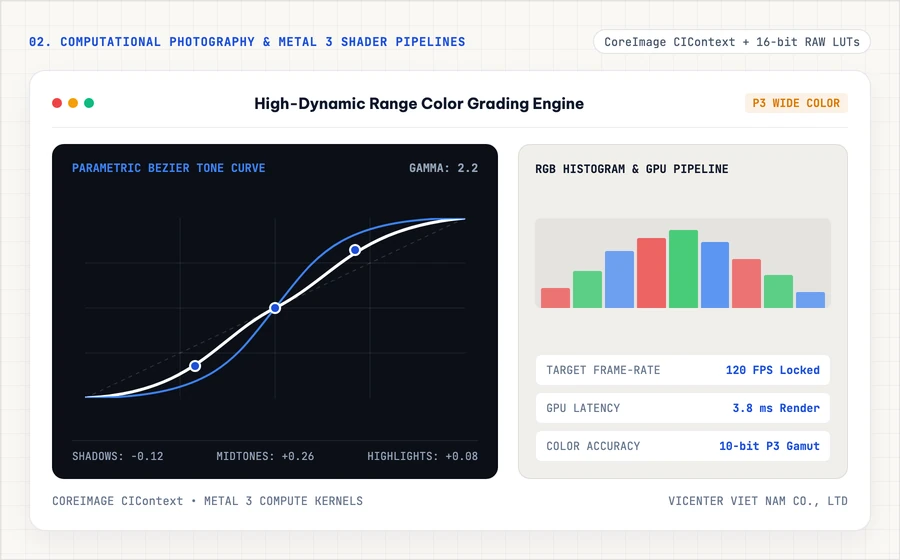
Task: Click the yellow window dot
Action: point(73,103)
